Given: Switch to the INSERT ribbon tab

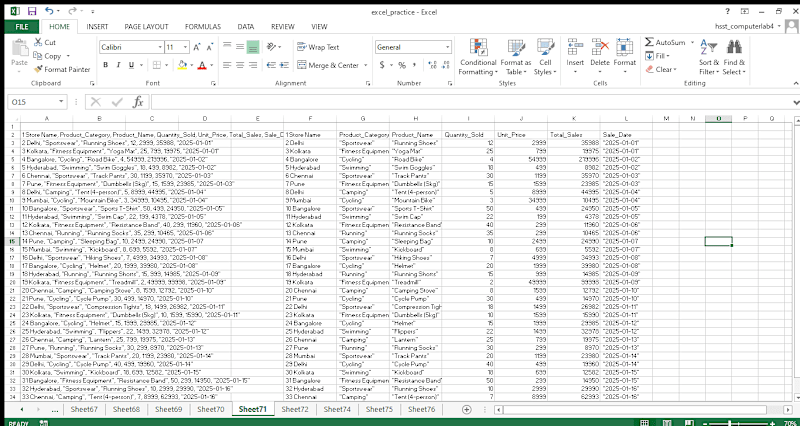Looking at the screenshot, I should 97,27.
